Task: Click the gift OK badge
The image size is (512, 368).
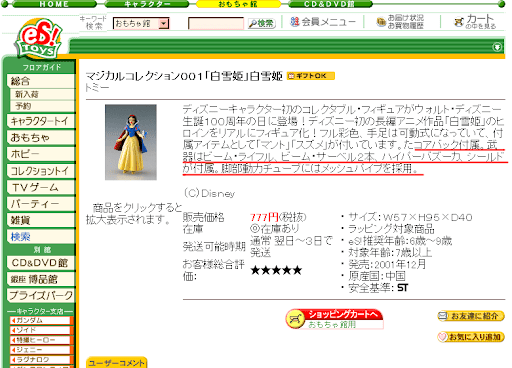Action: click(311, 76)
